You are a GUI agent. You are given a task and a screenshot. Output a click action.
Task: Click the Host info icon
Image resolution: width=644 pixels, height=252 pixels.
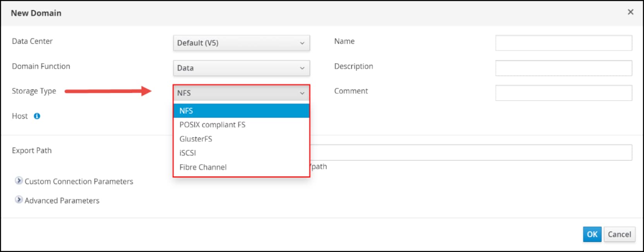tap(37, 116)
